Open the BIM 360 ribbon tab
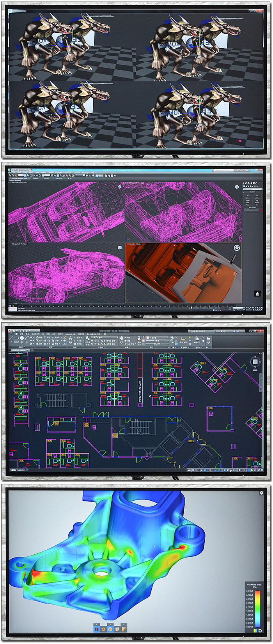 (x=81, y=334)
